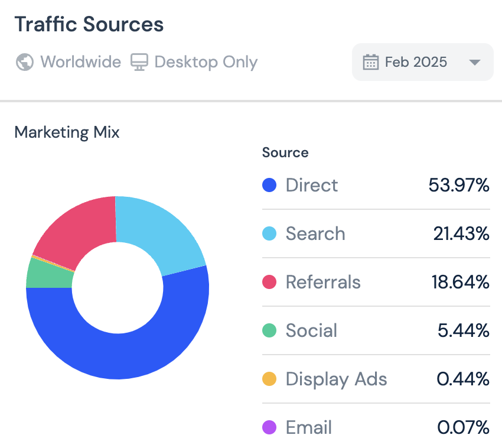Image resolution: width=502 pixels, height=448 pixels.
Task: Select the purple Email legend dot
Action: (269, 427)
